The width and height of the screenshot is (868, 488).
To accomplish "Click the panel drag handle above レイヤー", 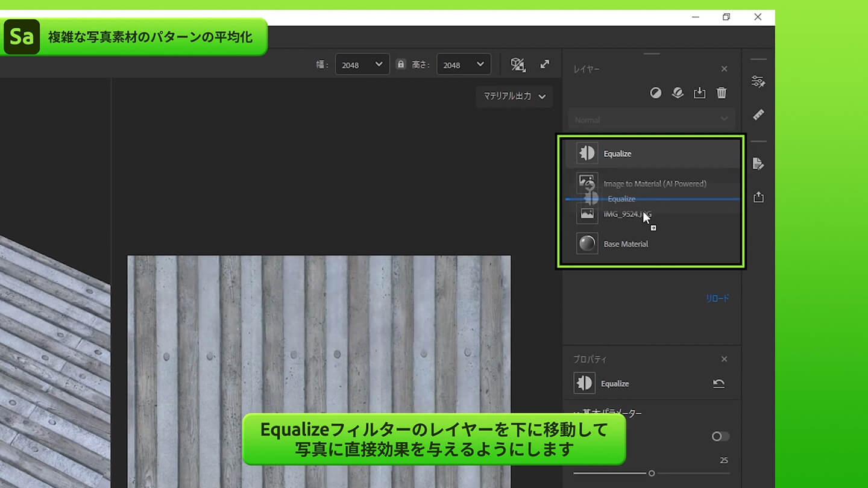I will pyautogui.click(x=652, y=54).
